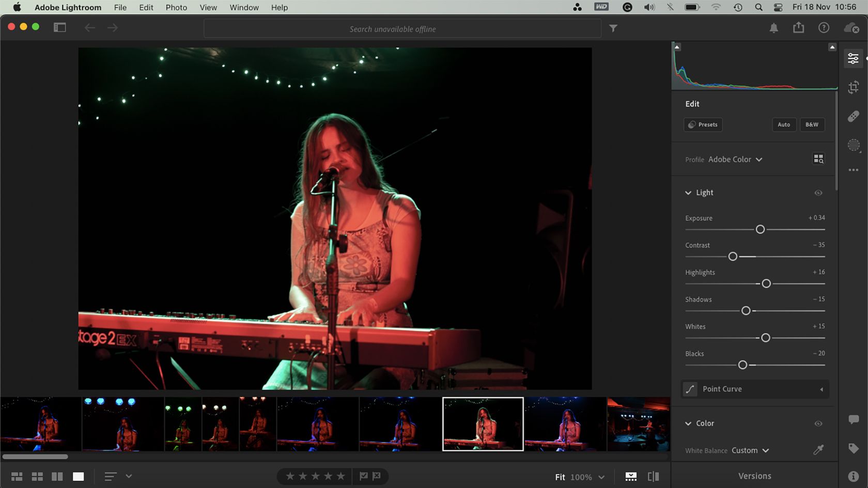Screen dimensions: 868x488
Task: Toggle the Color panel eye visibility
Action: click(x=818, y=423)
